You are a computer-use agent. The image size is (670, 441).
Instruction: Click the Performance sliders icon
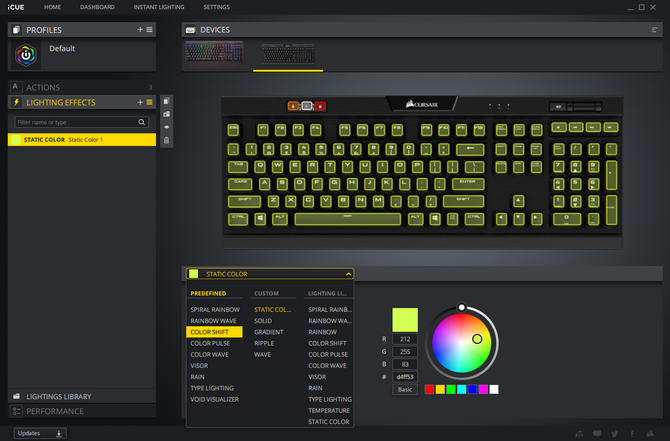pyautogui.click(x=16, y=411)
